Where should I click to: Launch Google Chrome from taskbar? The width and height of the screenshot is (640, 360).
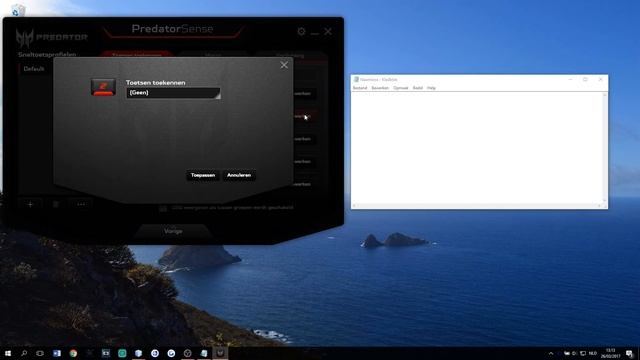coord(73,353)
